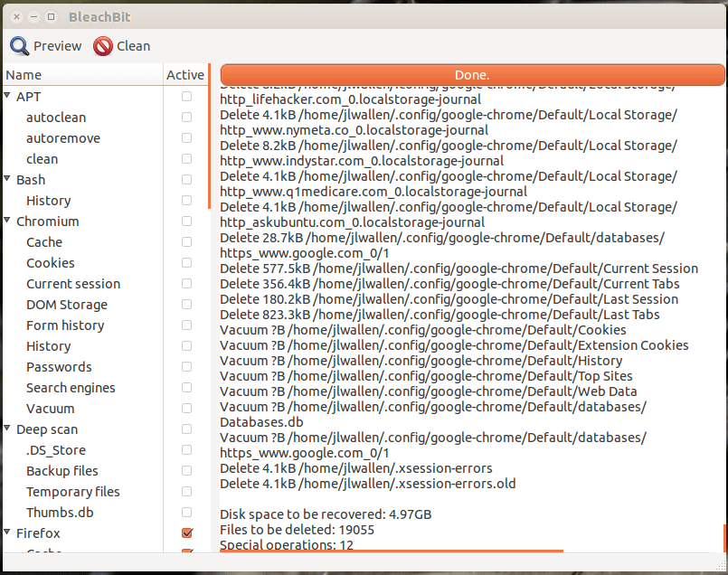Select History under Bash

(48, 200)
